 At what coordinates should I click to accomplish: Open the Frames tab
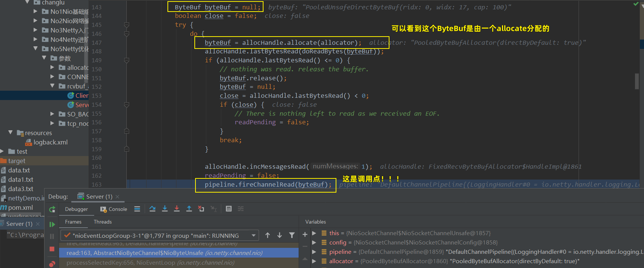click(73, 222)
